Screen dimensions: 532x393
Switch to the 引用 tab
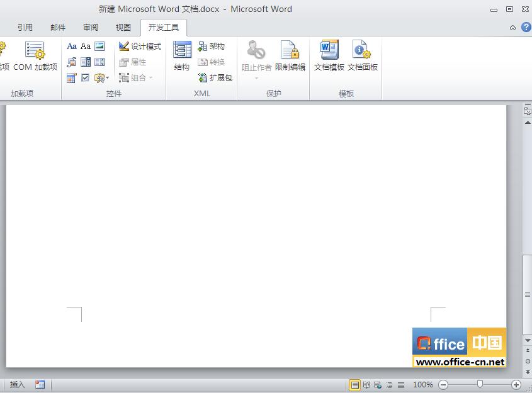(25, 28)
